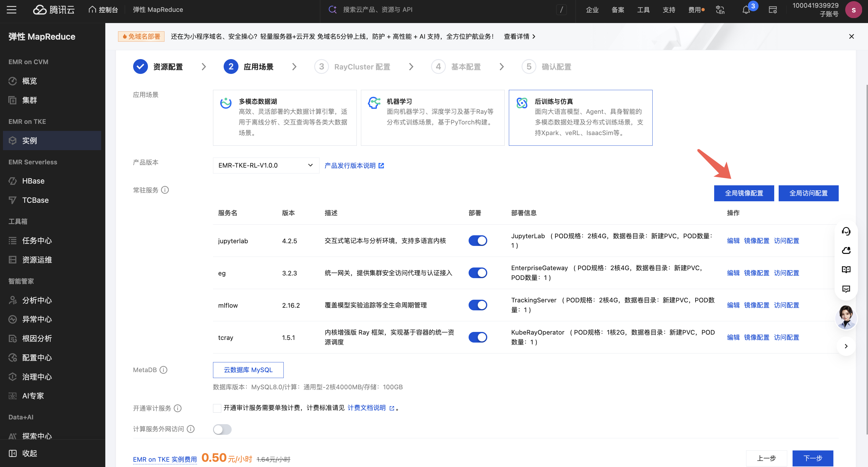This screenshot has width=868, height=467.
Task: Open TCBase in the sidebar
Action: pos(52,200)
